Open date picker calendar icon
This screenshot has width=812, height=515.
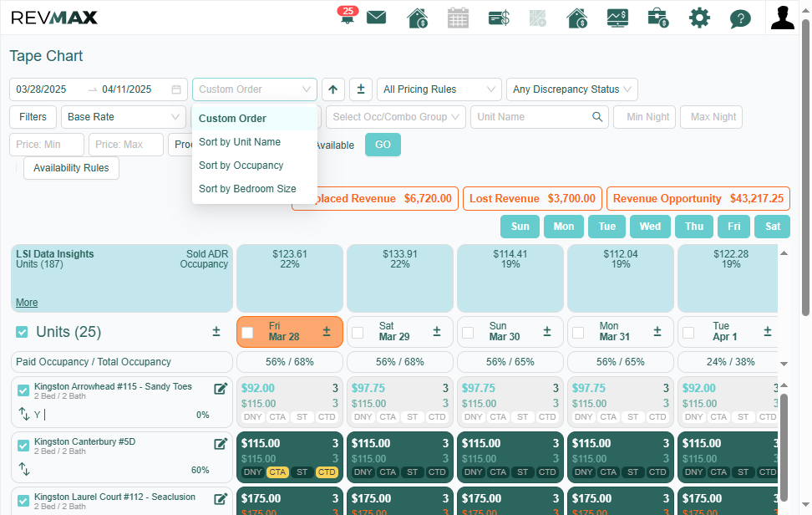click(176, 89)
